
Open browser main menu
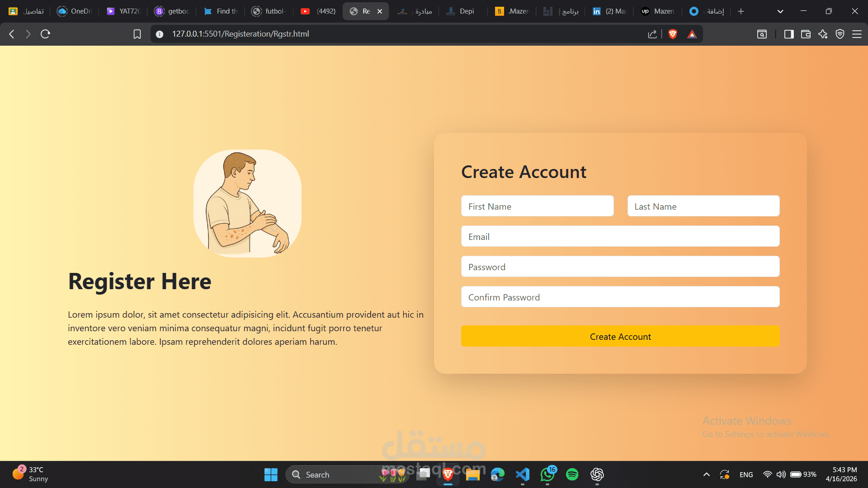(x=857, y=34)
